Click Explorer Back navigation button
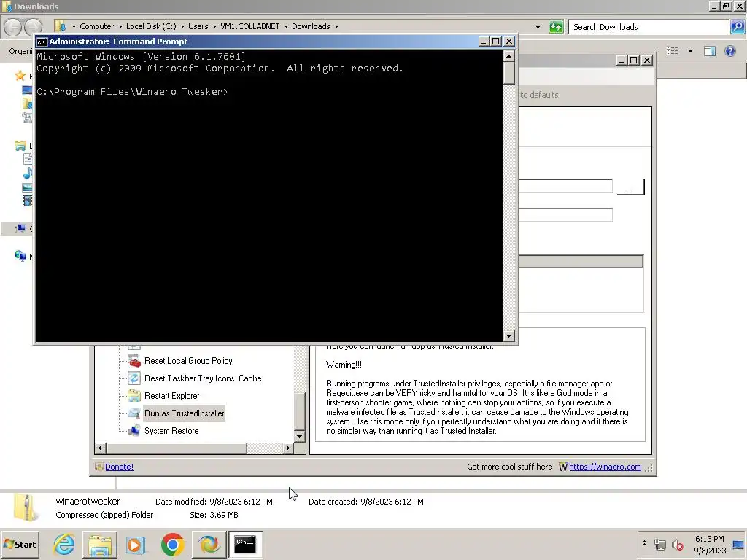The height and width of the screenshot is (560, 747). click(13, 27)
